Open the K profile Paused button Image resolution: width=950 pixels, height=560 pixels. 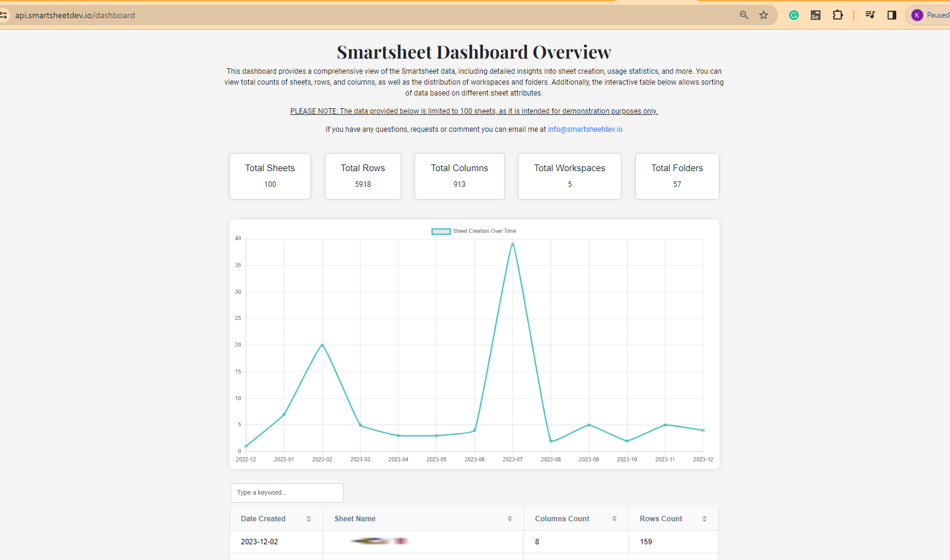(x=929, y=15)
